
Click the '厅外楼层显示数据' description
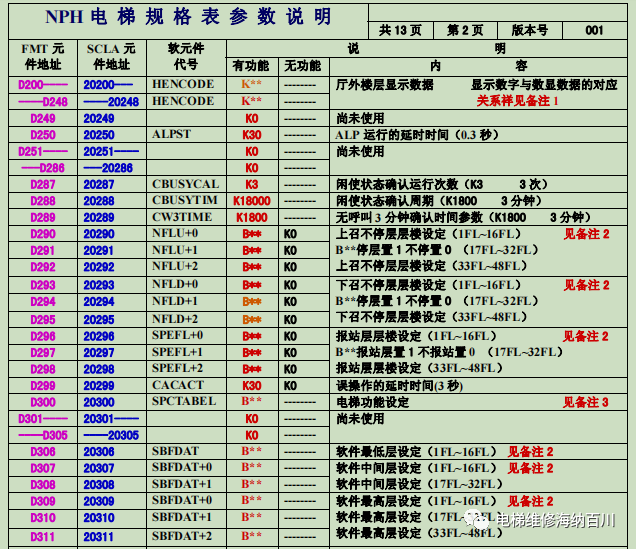tap(385, 84)
